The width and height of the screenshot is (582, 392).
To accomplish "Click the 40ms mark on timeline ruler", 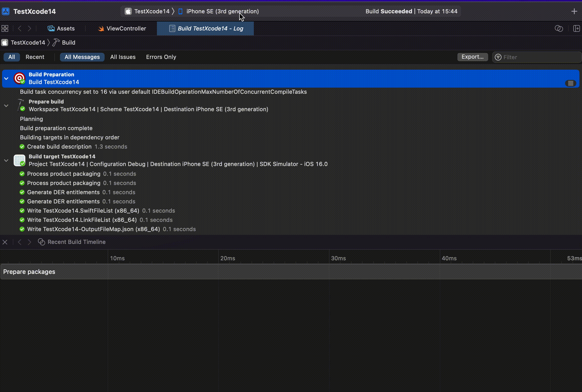I will [449, 258].
